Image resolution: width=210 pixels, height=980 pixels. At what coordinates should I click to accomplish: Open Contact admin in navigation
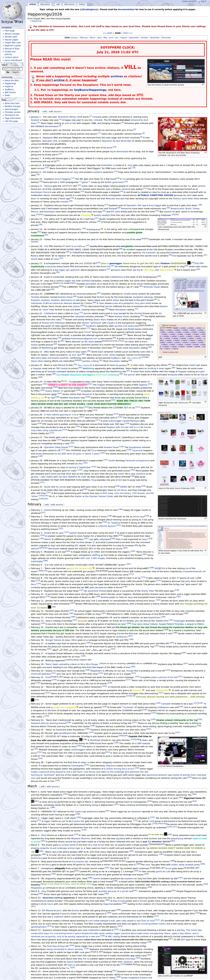(11, 57)
